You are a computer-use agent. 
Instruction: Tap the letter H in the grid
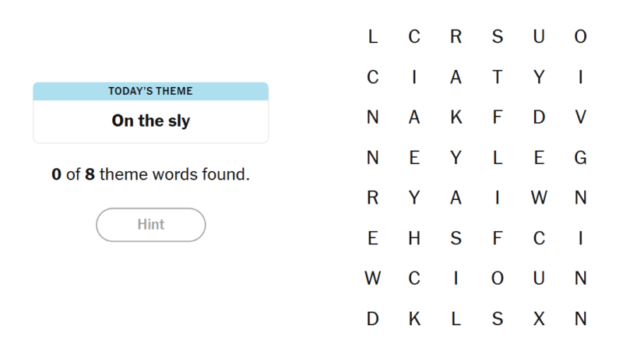pos(414,239)
